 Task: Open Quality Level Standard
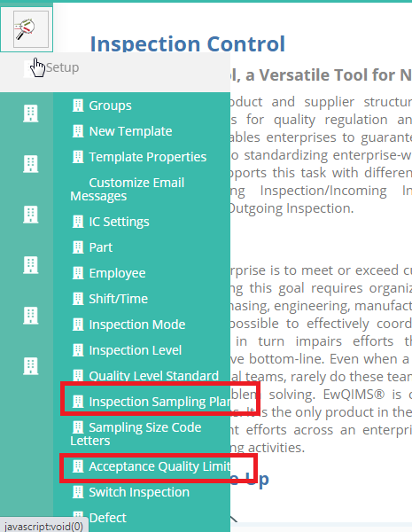click(153, 376)
